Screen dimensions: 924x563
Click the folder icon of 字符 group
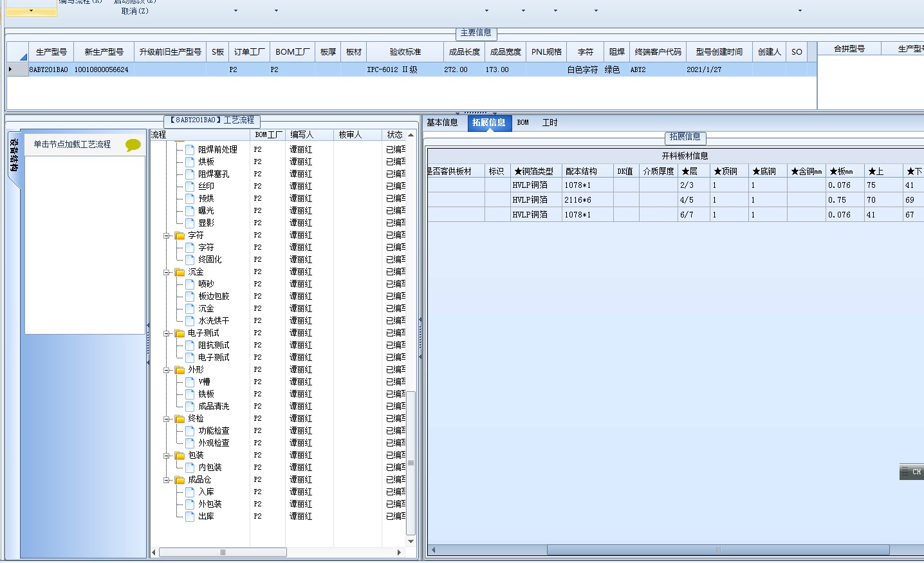(x=180, y=235)
